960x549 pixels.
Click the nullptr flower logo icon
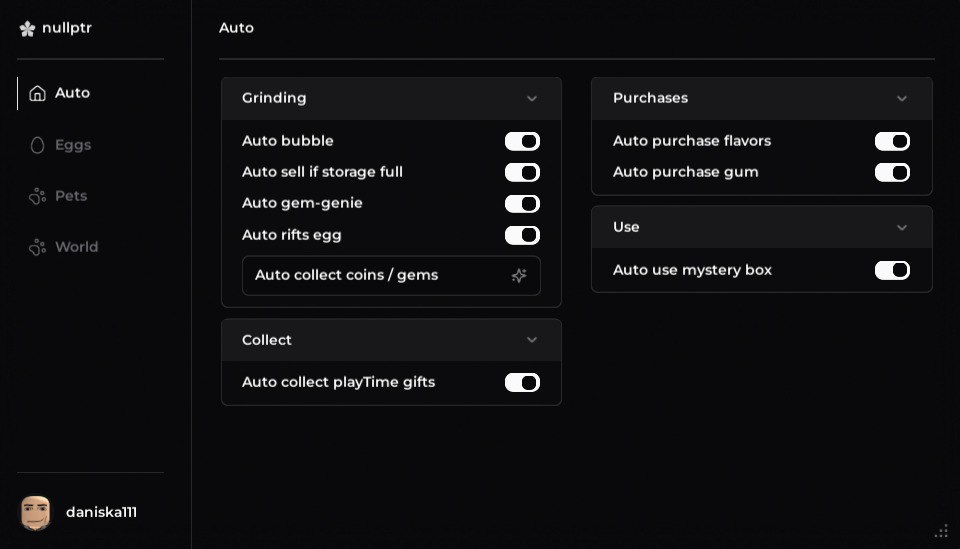[x=27, y=29]
